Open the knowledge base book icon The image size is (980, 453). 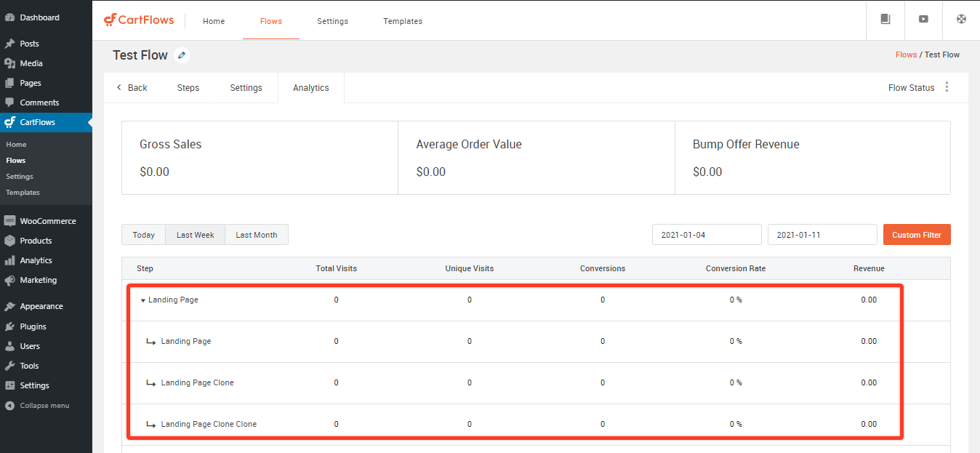click(x=885, y=20)
